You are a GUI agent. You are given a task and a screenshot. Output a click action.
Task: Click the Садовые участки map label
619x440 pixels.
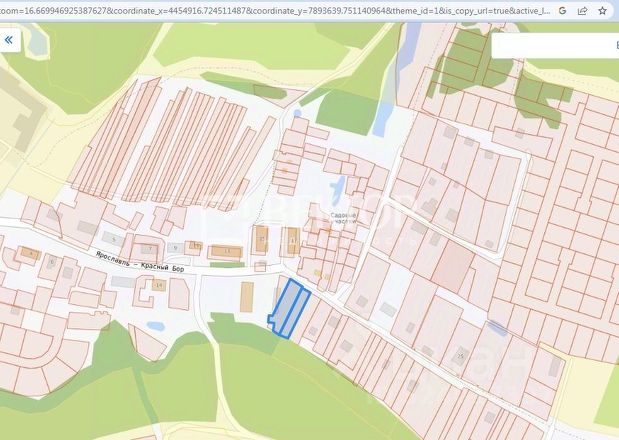343,218
